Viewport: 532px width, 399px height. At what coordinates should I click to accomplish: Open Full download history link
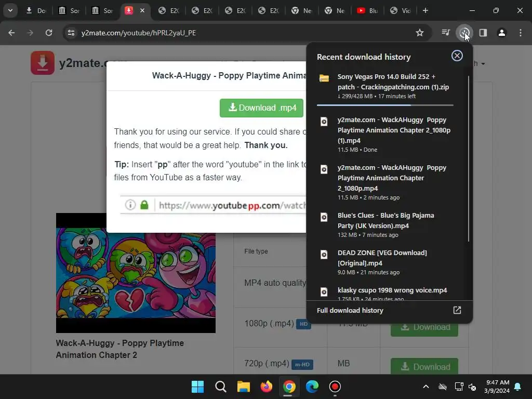click(x=350, y=311)
